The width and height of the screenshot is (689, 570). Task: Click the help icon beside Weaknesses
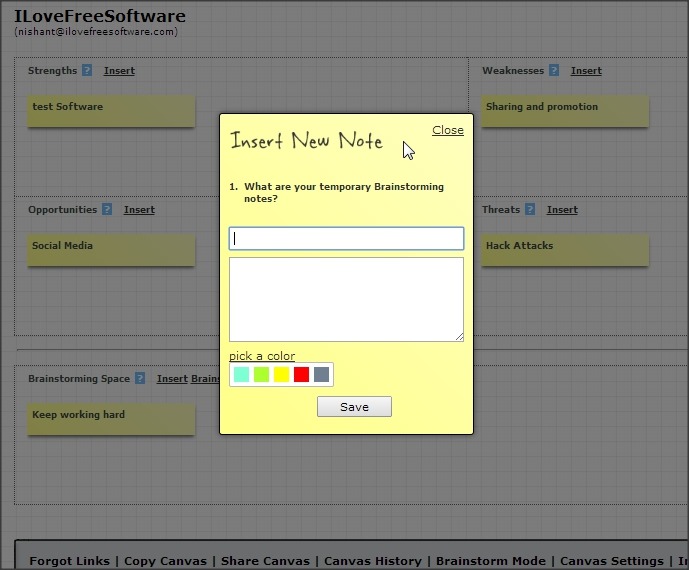tap(554, 71)
